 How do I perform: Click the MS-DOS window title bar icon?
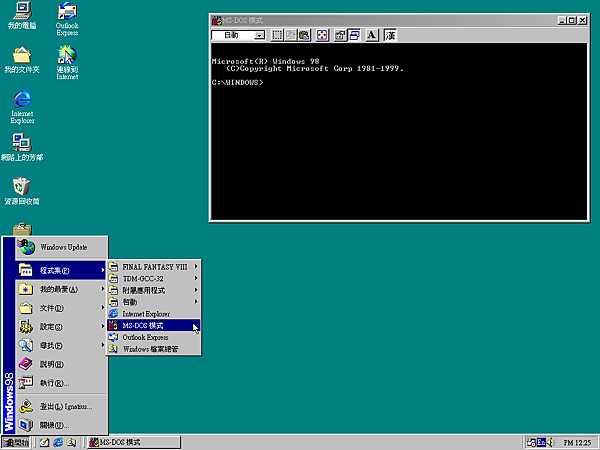pyautogui.click(x=217, y=20)
